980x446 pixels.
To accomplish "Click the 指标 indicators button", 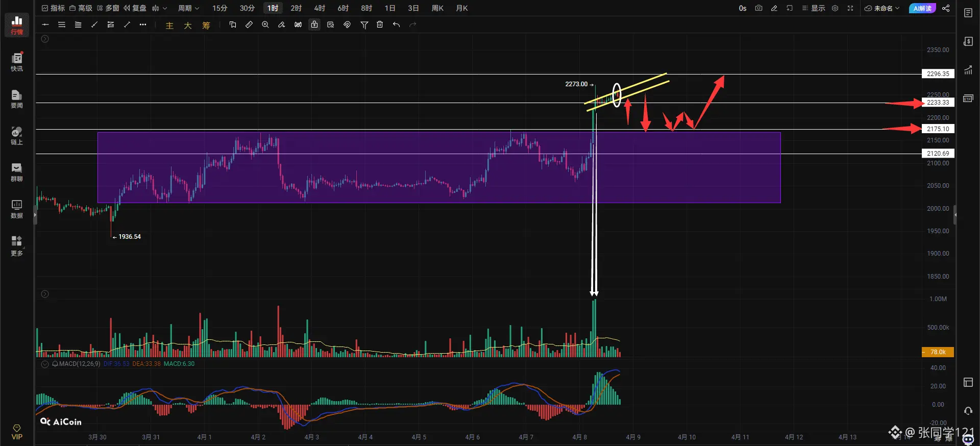I will click(53, 8).
